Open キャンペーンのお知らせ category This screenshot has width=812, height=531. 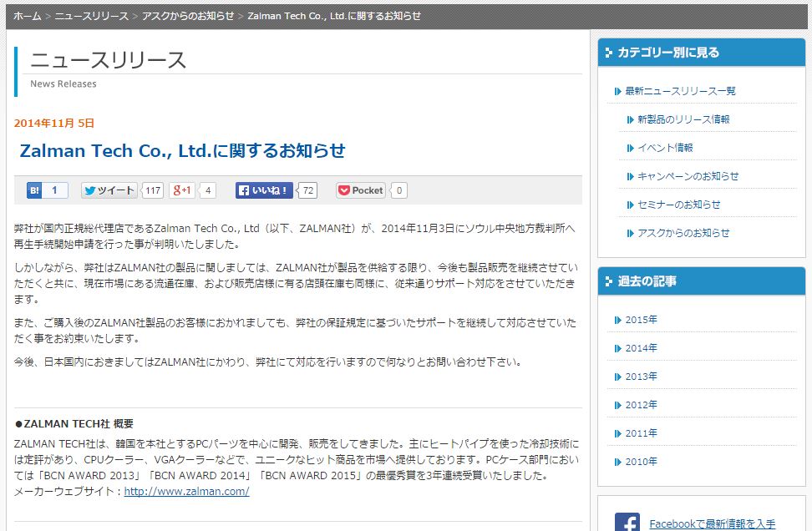[688, 176]
